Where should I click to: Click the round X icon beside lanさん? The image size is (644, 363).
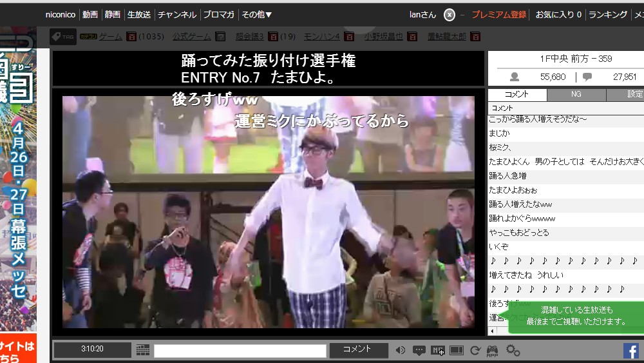point(450,15)
